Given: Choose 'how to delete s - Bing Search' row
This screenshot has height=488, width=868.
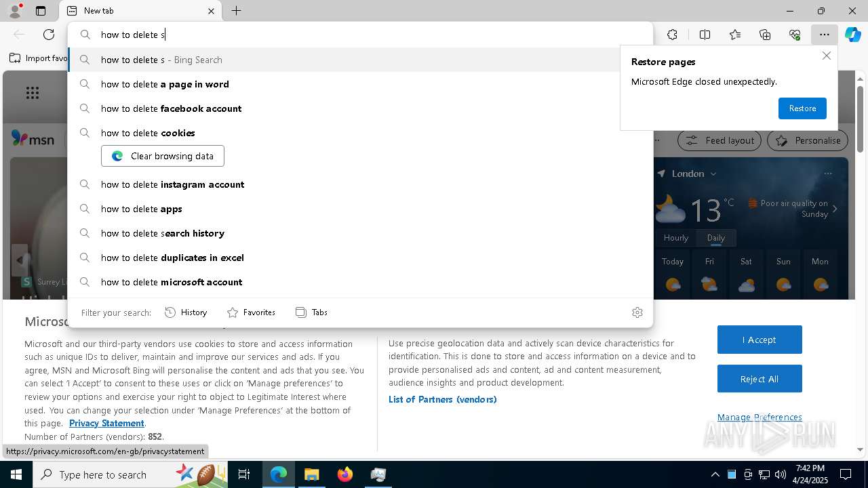Looking at the screenshot, I should (x=360, y=60).
